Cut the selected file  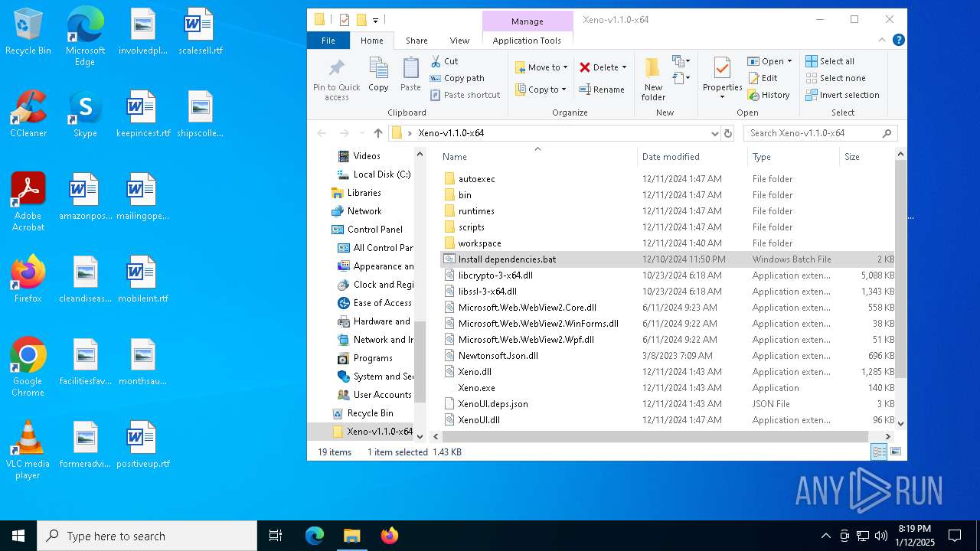point(444,61)
